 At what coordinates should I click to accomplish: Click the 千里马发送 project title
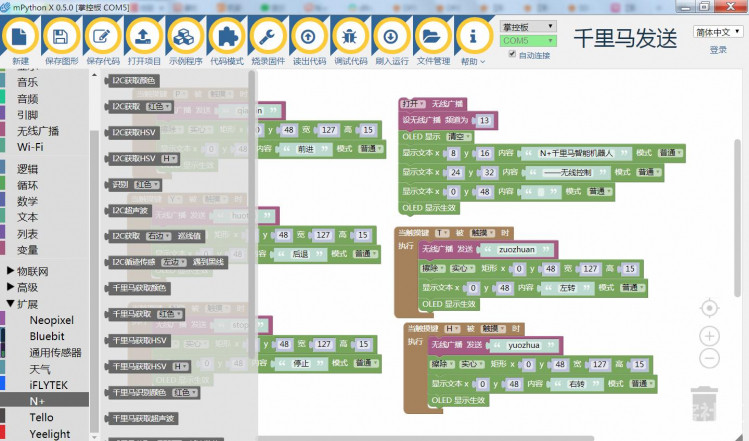[625, 38]
